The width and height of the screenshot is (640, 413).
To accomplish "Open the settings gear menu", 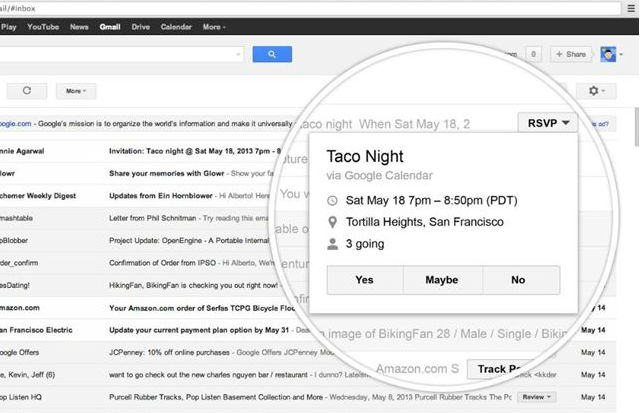I will click(x=596, y=91).
